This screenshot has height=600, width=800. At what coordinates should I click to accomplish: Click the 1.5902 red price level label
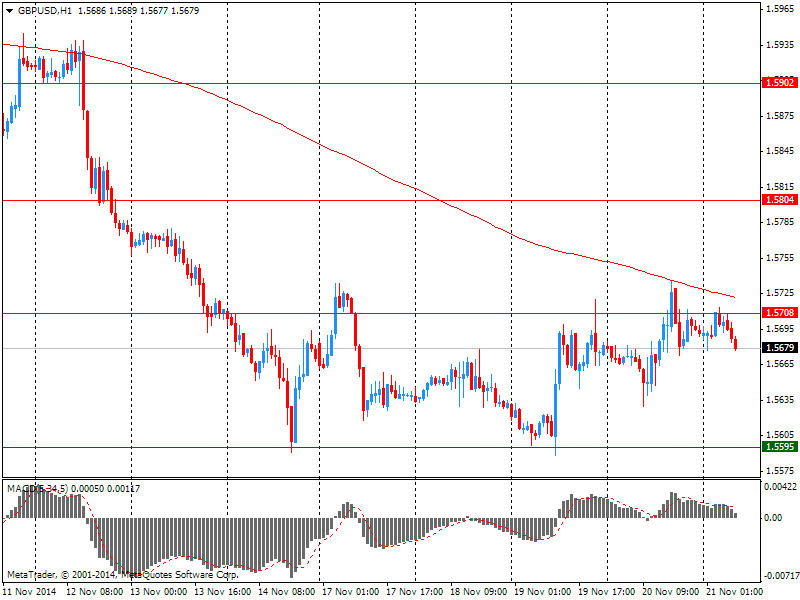click(x=780, y=83)
